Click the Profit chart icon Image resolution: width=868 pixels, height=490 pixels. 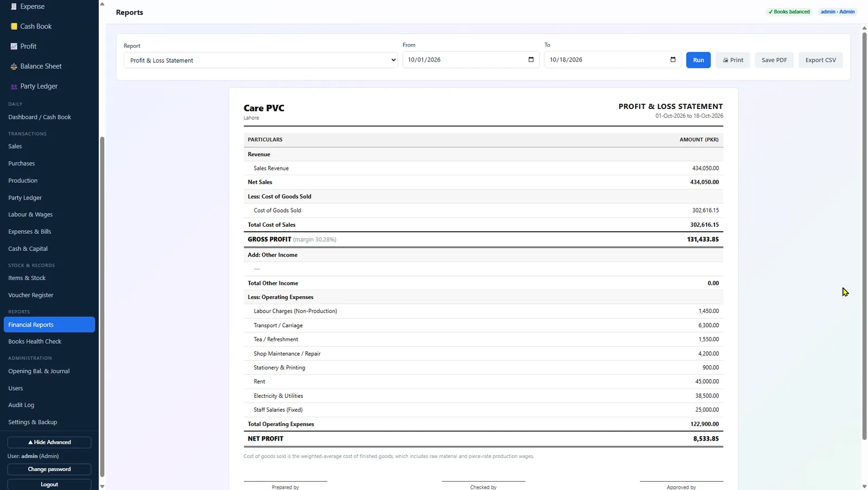point(14,46)
